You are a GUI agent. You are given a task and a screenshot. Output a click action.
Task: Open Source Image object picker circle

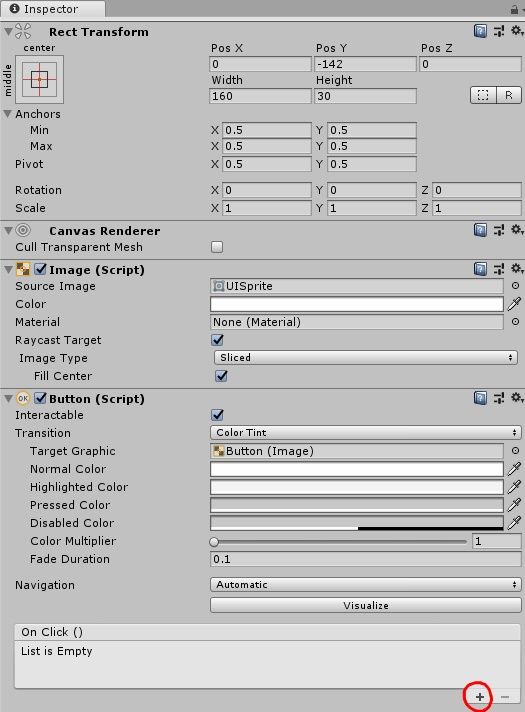[515, 286]
